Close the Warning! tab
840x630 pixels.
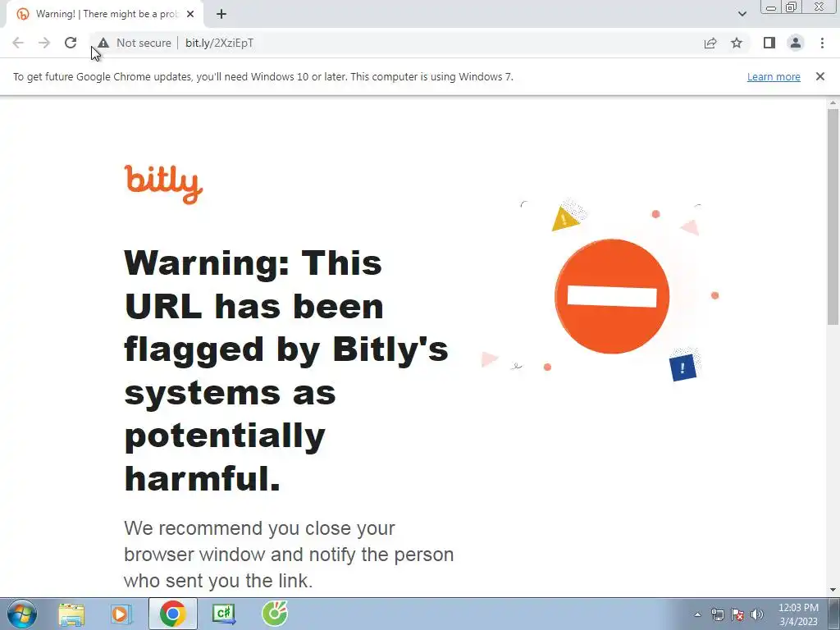click(x=190, y=15)
